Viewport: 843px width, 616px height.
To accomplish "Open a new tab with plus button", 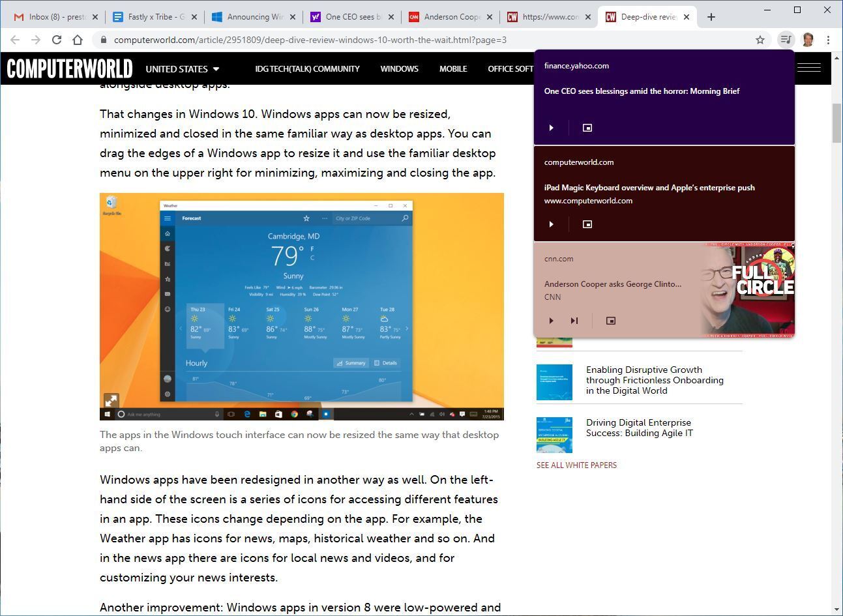I will pyautogui.click(x=711, y=17).
